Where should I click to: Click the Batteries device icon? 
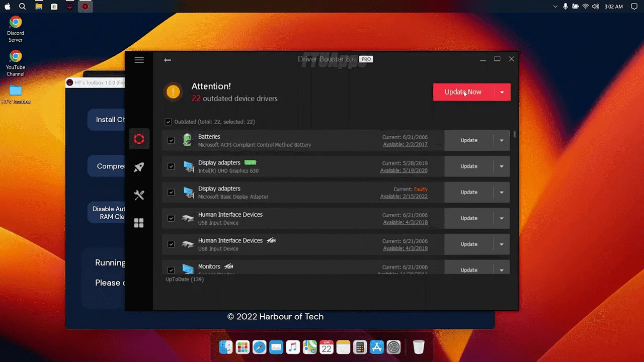point(187,140)
